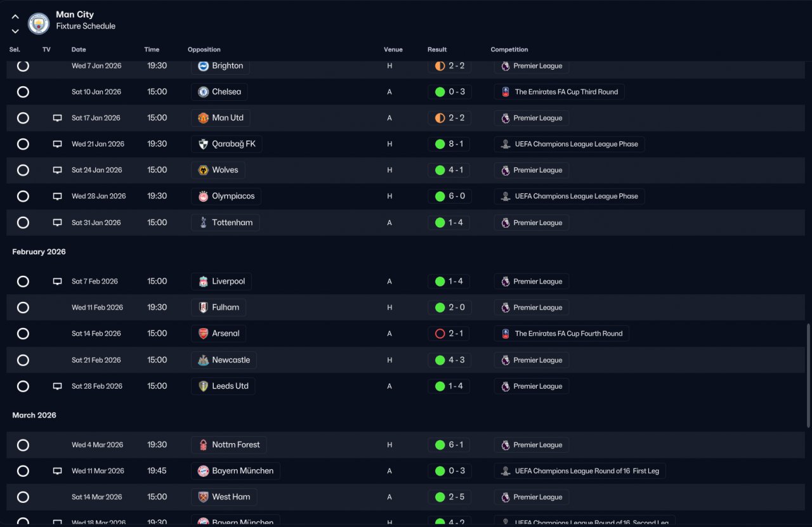Open the Newcastle opposition link
This screenshot has width=812, height=527.
pyautogui.click(x=224, y=360)
